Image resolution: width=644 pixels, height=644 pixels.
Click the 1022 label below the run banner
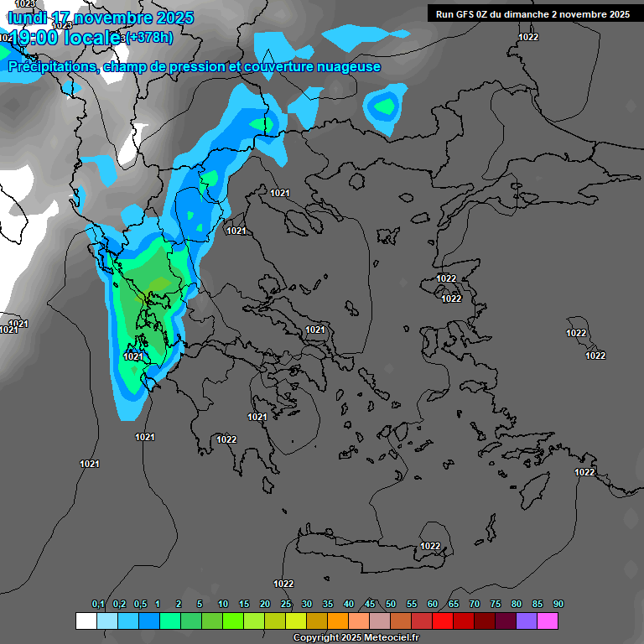pyautogui.click(x=528, y=37)
